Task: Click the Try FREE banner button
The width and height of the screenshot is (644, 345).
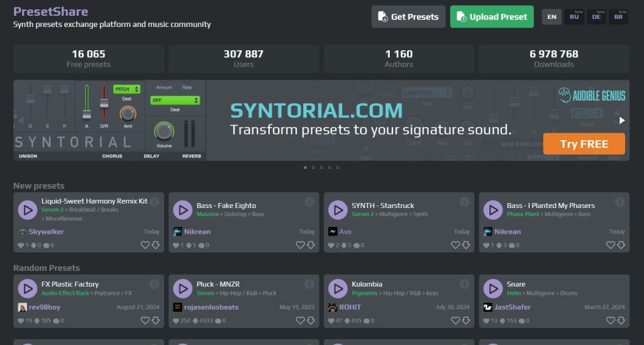Action: click(x=584, y=144)
